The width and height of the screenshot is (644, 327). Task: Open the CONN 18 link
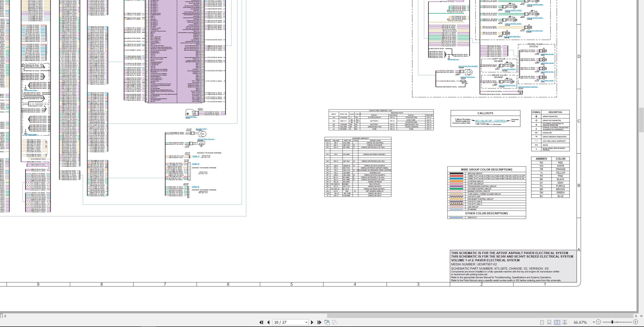(x=195, y=164)
